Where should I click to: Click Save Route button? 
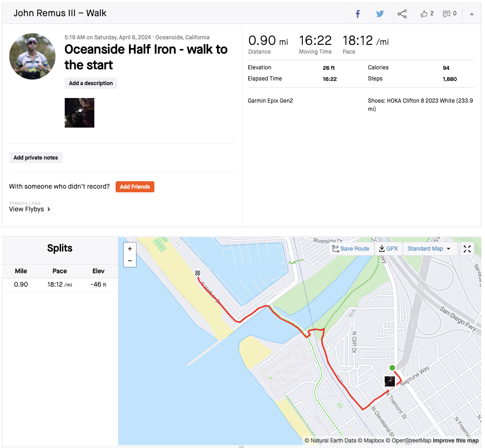click(350, 249)
